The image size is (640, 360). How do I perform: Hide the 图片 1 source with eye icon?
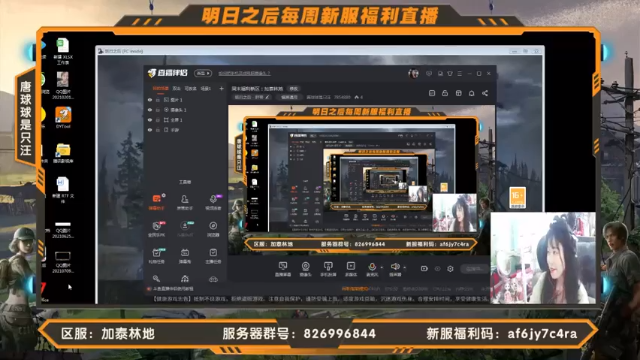click(150, 100)
